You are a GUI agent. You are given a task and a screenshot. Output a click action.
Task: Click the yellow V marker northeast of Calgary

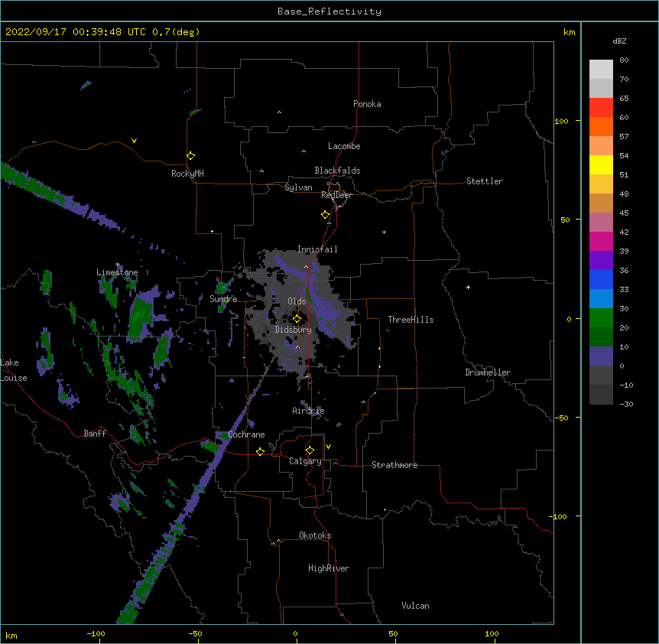coord(328,447)
